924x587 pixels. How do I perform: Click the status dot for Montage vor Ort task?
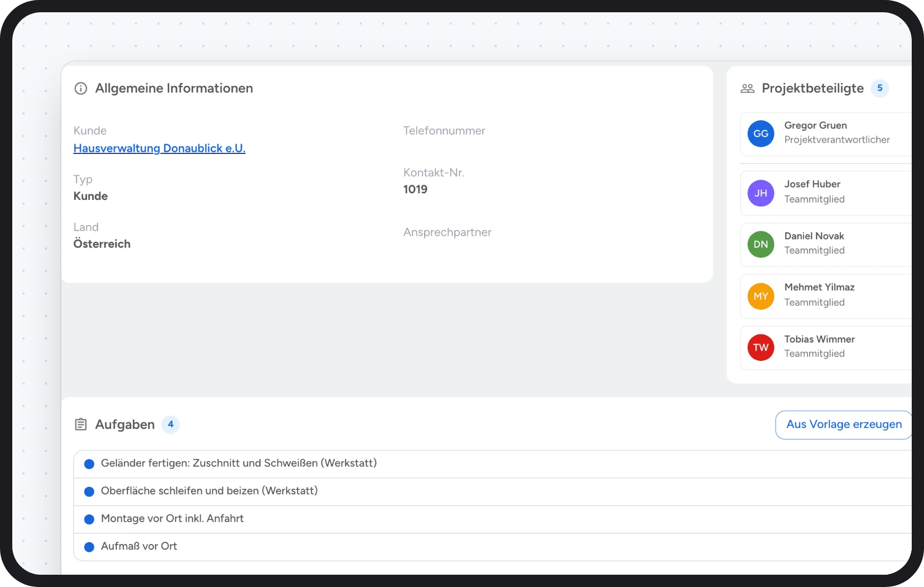click(x=89, y=519)
